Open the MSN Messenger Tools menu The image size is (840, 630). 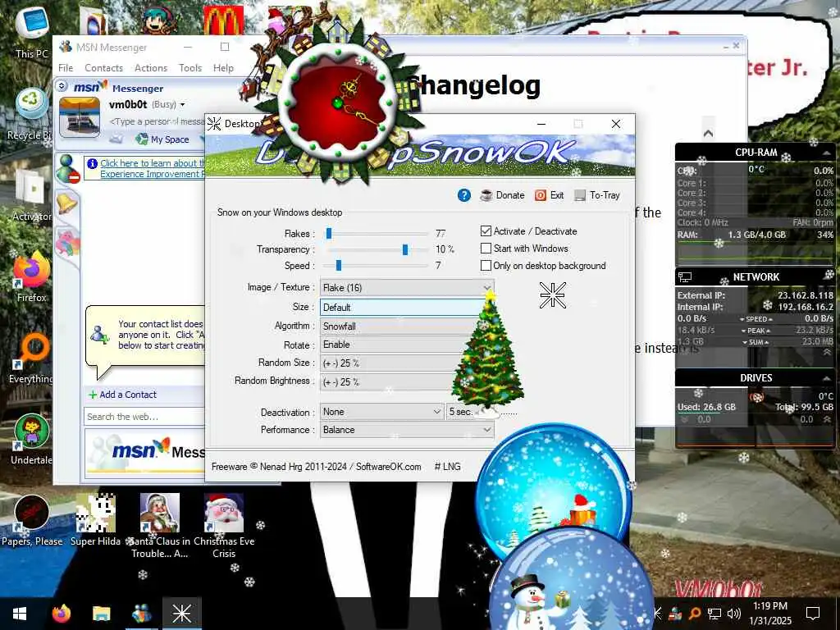click(x=190, y=68)
